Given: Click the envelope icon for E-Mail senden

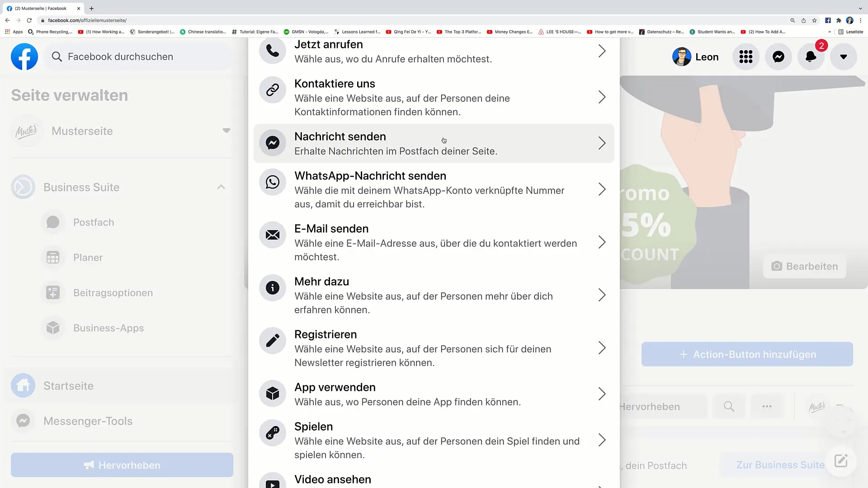Looking at the screenshot, I should point(273,235).
